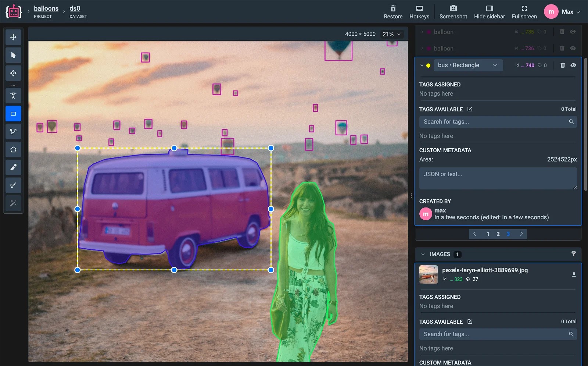Toggle visibility of the bus object
Viewport: 588px width, 366px height.
tap(573, 65)
